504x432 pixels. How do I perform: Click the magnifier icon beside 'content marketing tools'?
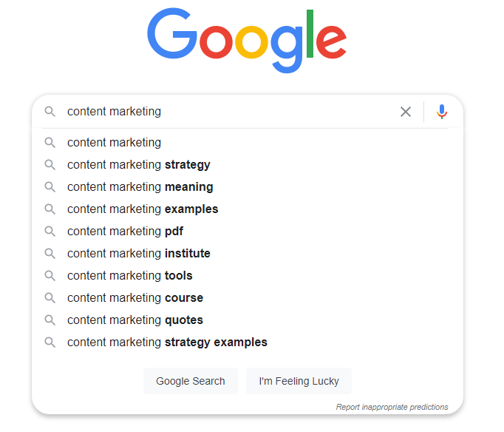(x=50, y=276)
